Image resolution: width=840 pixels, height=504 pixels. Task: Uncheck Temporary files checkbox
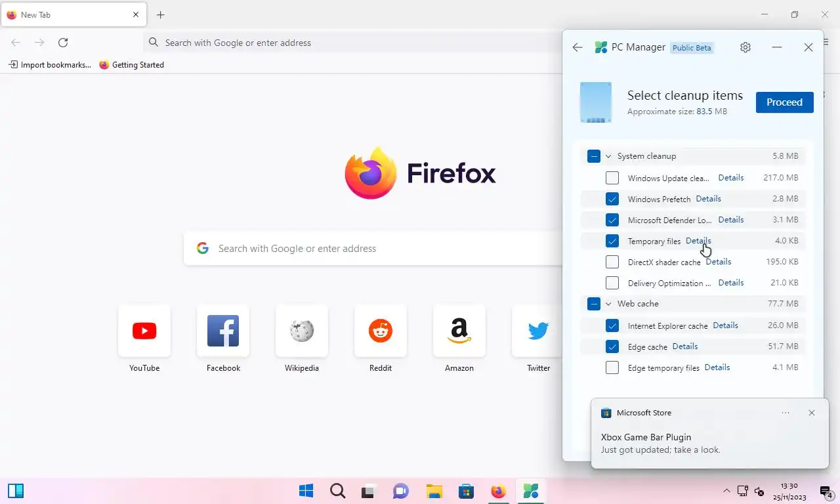coord(612,241)
